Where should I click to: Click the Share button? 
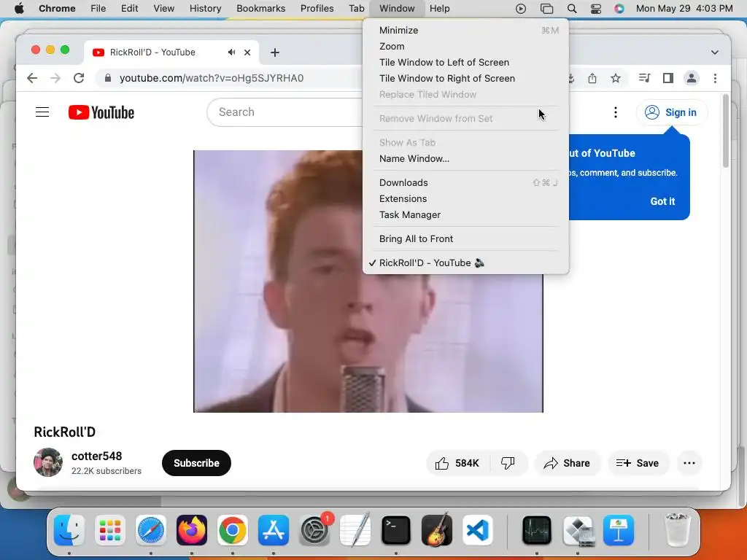(568, 463)
